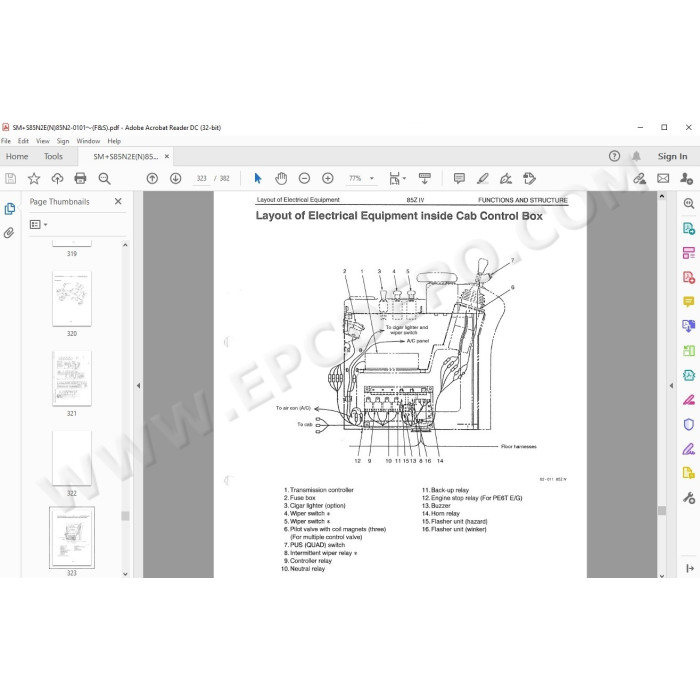700x700 pixels.
Task: Zoom out with the minus icon
Action: tap(304, 179)
